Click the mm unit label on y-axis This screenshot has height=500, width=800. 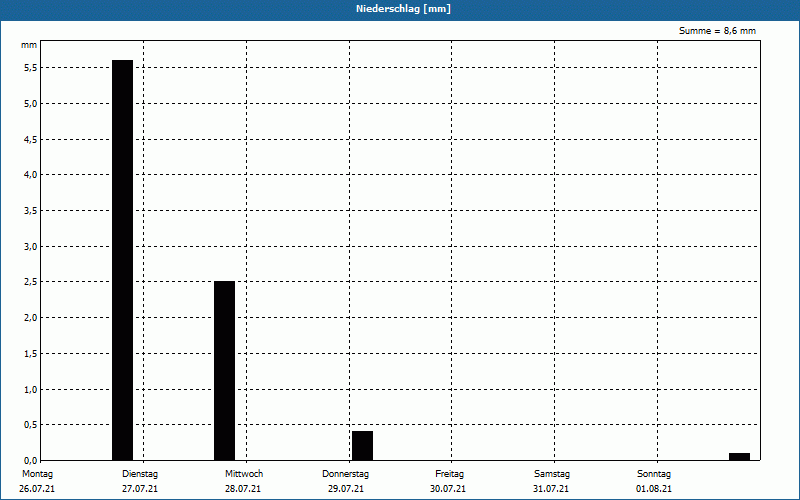pos(29,45)
